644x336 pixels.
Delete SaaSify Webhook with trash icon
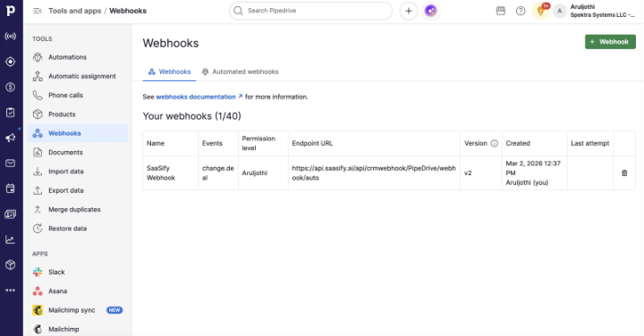click(x=624, y=173)
